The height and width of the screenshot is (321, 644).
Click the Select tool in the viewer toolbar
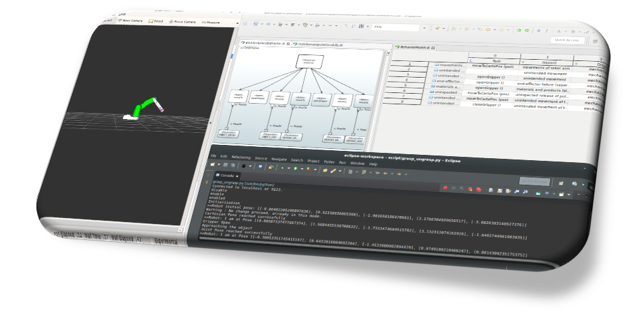point(156,21)
